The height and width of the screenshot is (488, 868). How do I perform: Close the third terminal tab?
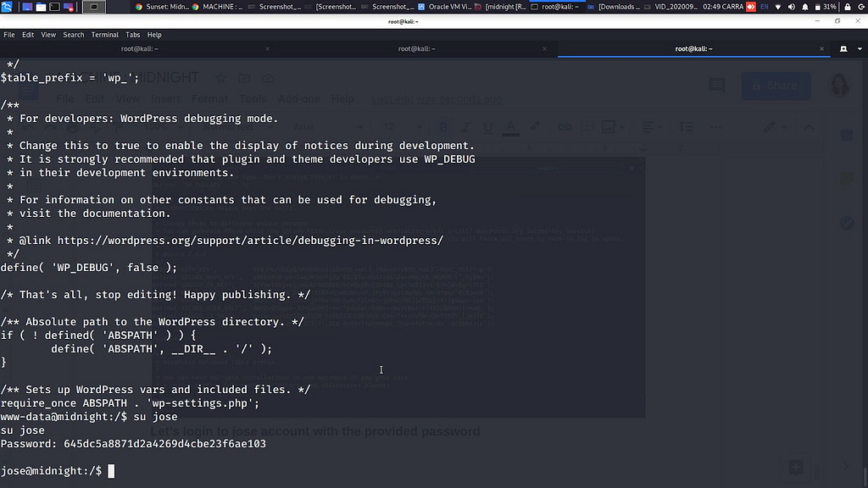[x=821, y=48]
